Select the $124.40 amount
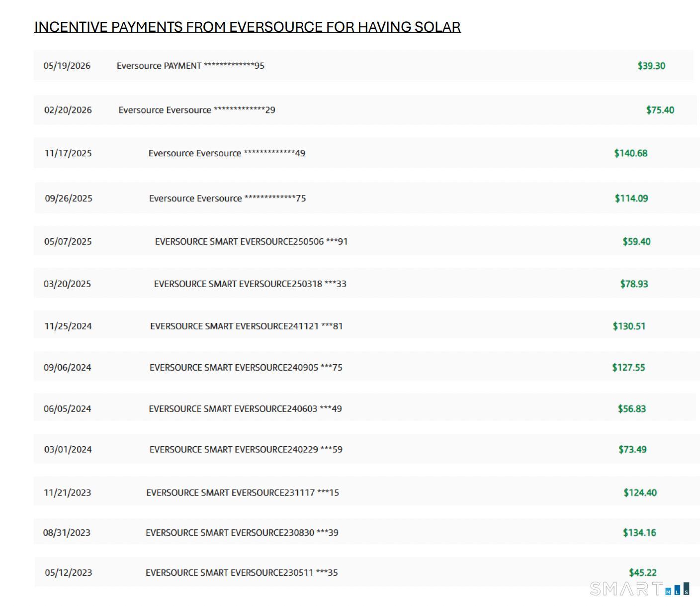Screen dimensions: 700x606 click(x=640, y=493)
